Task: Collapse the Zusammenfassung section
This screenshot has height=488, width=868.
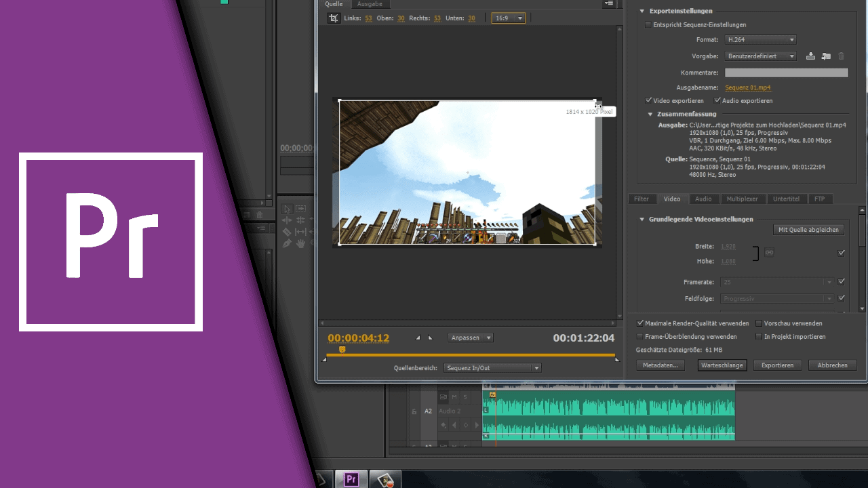Action: pos(650,114)
